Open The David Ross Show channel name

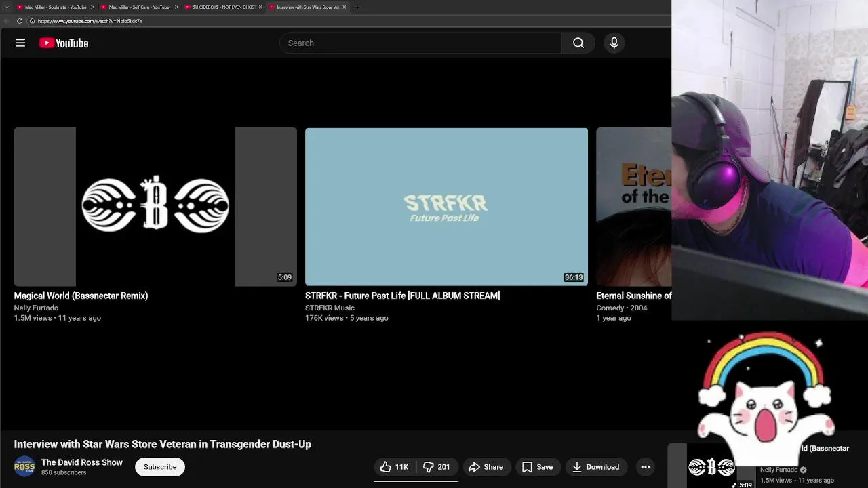(x=82, y=462)
